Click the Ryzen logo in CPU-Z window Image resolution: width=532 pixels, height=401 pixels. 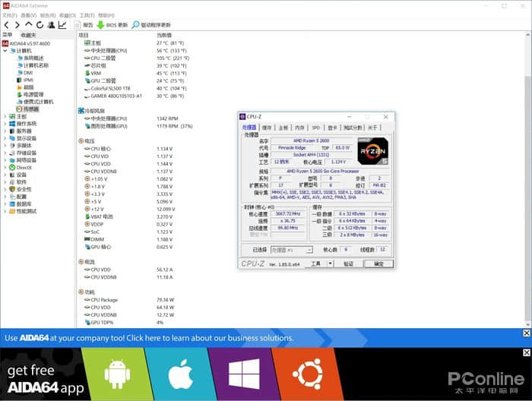(x=372, y=151)
